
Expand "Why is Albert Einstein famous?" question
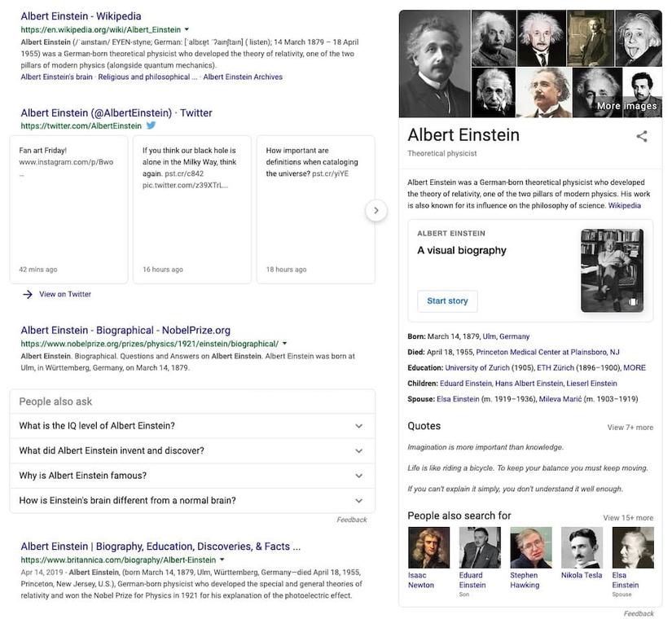click(192, 476)
